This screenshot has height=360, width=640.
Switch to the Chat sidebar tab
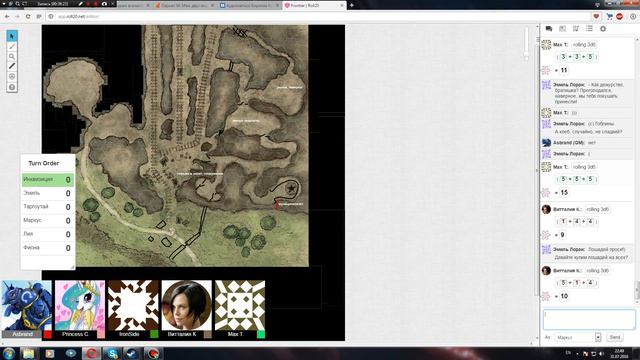coord(549,29)
